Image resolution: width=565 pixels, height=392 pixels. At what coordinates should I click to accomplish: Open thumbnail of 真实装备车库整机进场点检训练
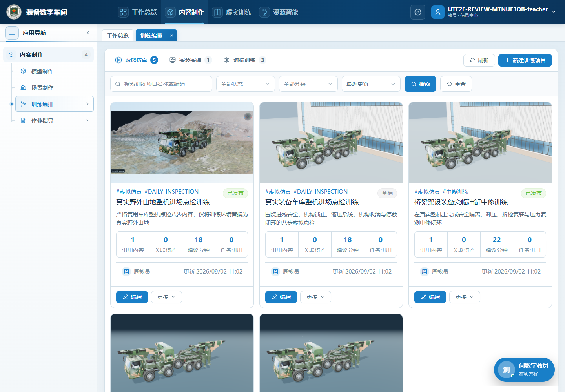[331, 142]
